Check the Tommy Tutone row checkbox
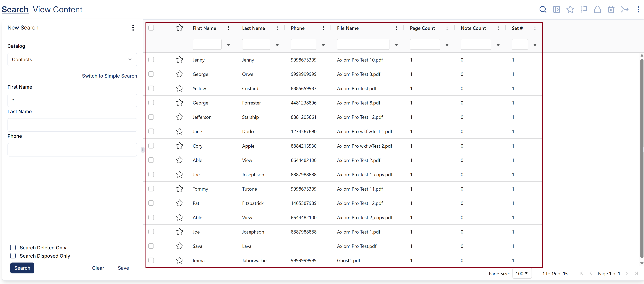 click(x=151, y=189)
